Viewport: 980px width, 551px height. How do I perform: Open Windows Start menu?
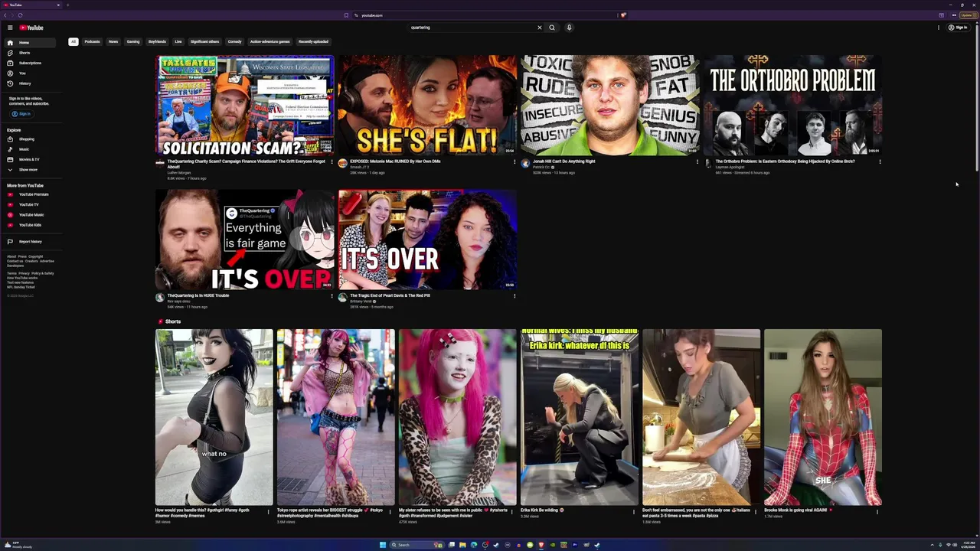point(383,545)
